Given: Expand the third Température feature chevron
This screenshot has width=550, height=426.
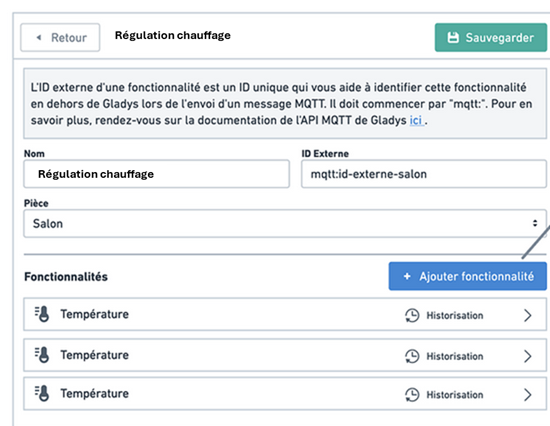Looking at the screenshot, I should coord(528,395).
